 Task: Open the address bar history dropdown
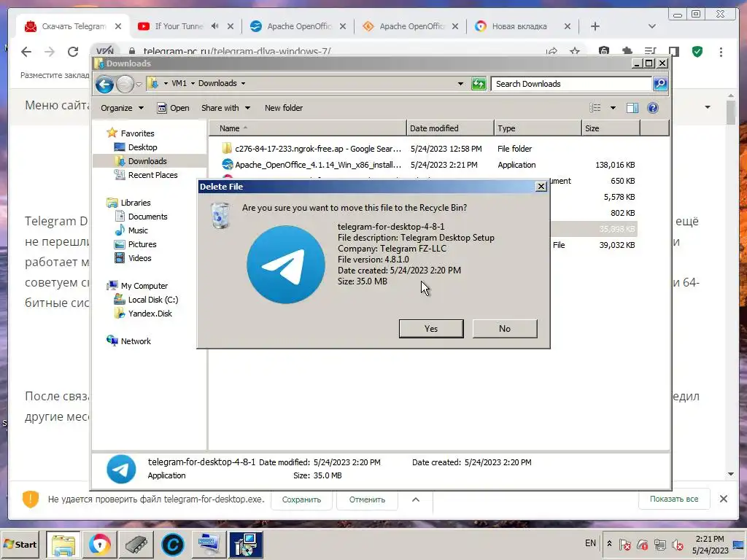click(x=460, y=84)
